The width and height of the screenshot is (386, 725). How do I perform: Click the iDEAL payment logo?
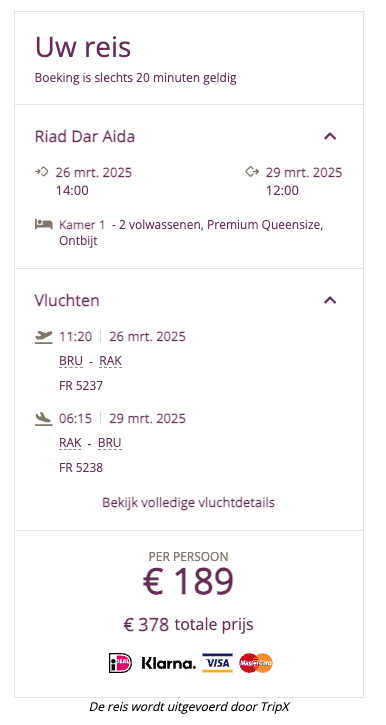120,663
